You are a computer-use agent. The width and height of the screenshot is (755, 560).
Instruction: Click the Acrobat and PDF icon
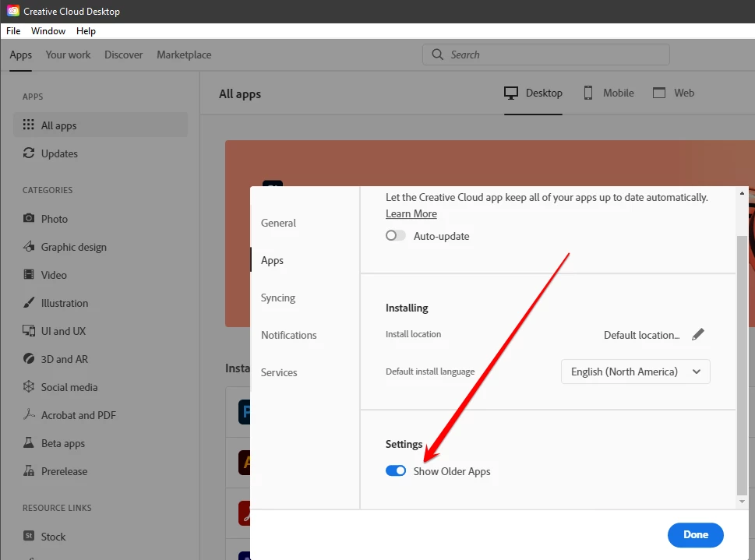coord(28,414)
